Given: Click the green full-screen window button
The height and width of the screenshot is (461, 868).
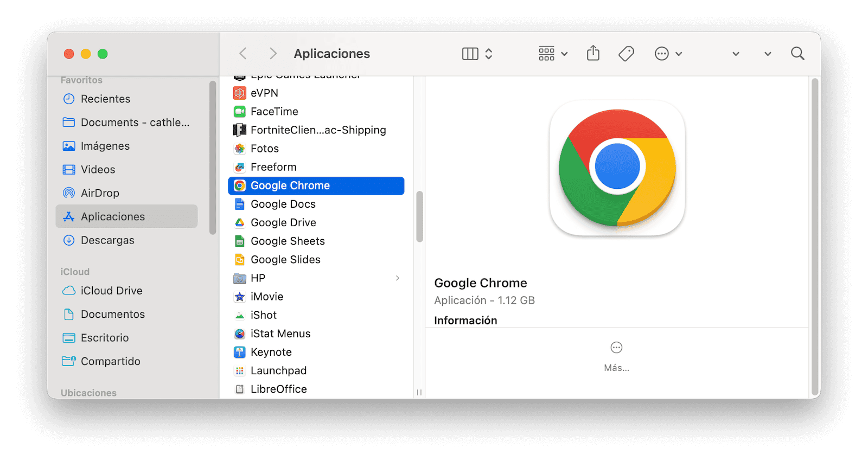Looking at the screenshot, I should pyautogui.click(x=103, y=54).
